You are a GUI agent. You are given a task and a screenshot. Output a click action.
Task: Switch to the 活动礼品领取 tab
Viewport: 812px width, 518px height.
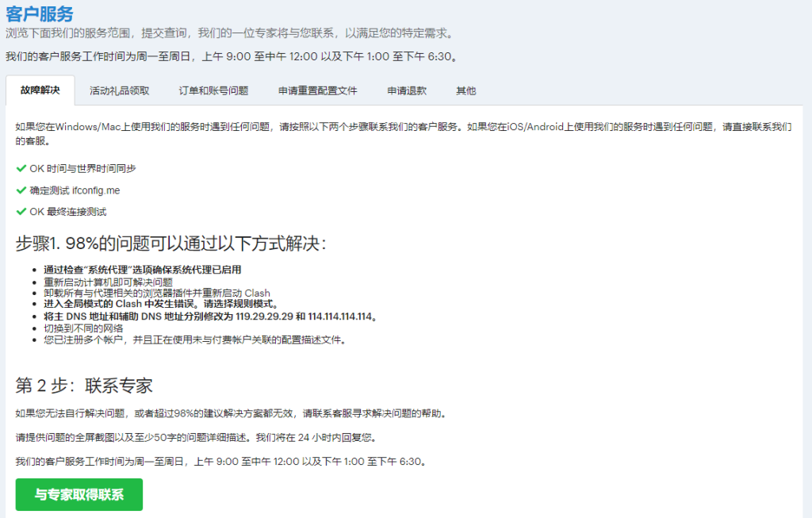119,90
